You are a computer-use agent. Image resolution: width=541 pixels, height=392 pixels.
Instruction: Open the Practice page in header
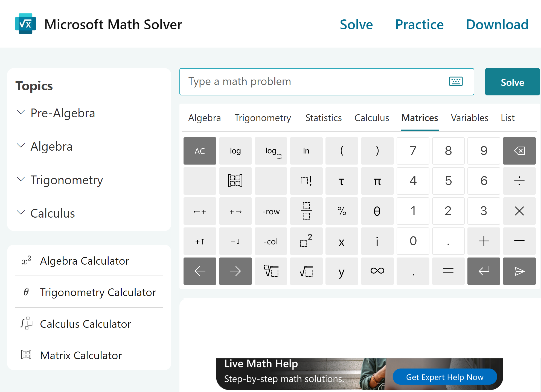419,25
